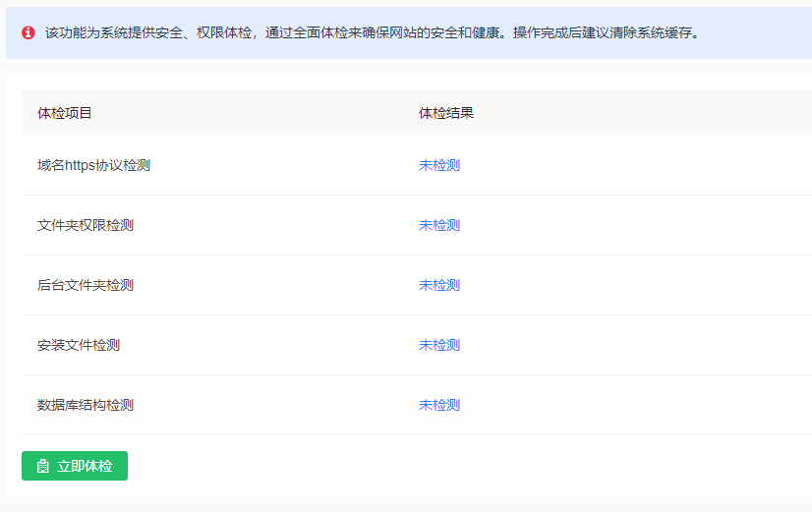
Task: Select the 域名https协议检测 item label
Action: coord(93,165)
